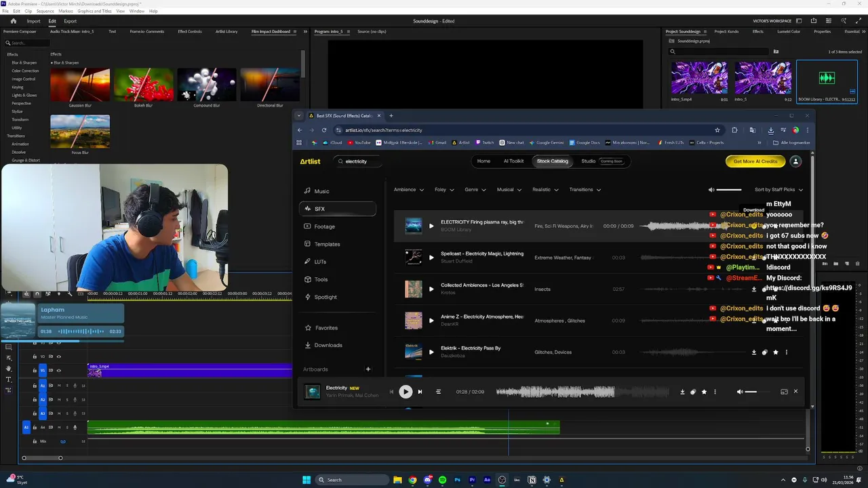Click the large play button in Artlist player

(x=406, y=392)
